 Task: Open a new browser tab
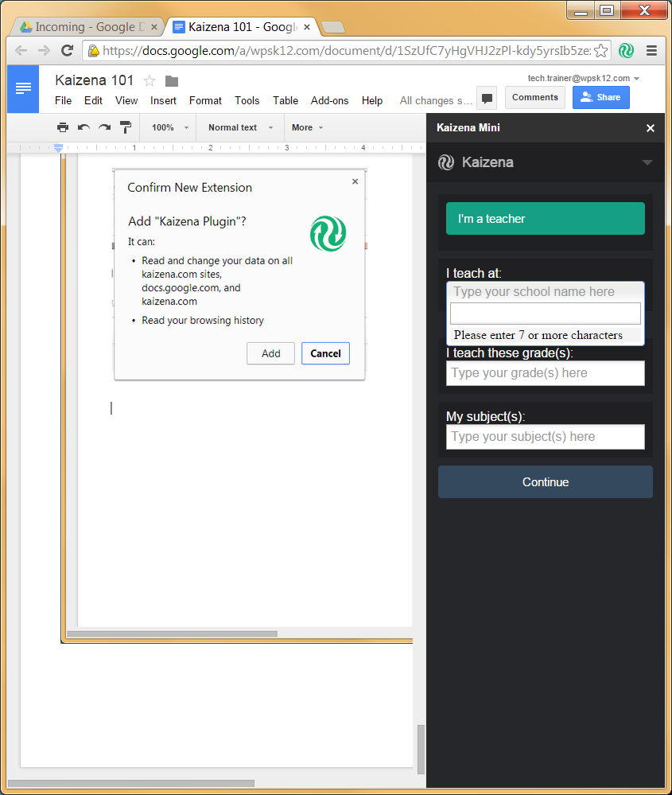tap(333, 27)
